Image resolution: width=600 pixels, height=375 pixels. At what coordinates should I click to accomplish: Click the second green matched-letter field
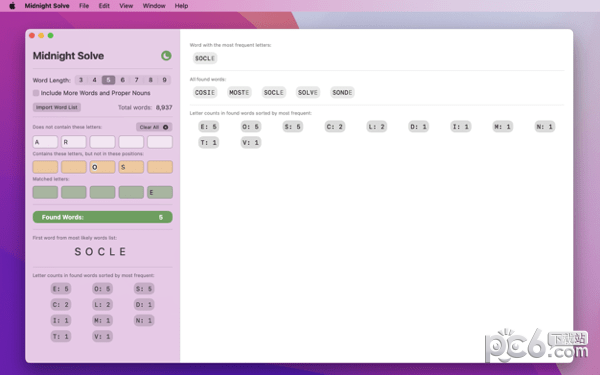coord(74,192)
